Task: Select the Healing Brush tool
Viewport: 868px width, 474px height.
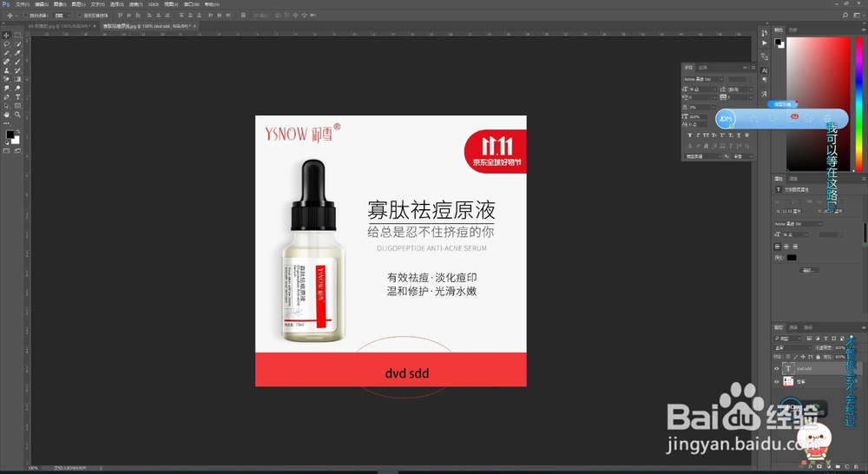Action: (x=6, y=62)
